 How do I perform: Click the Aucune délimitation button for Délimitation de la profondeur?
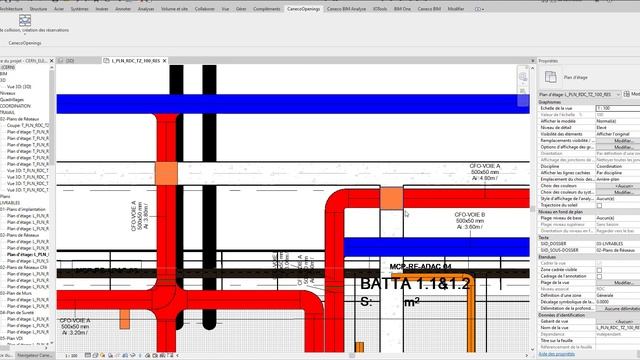tap(623, 309)
